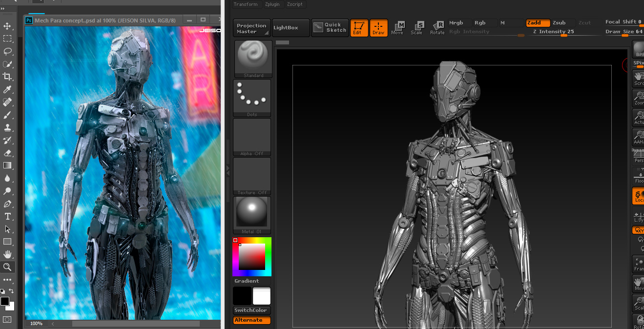
Task: Select the History Brush tool
Action: [x=7, y=140]
